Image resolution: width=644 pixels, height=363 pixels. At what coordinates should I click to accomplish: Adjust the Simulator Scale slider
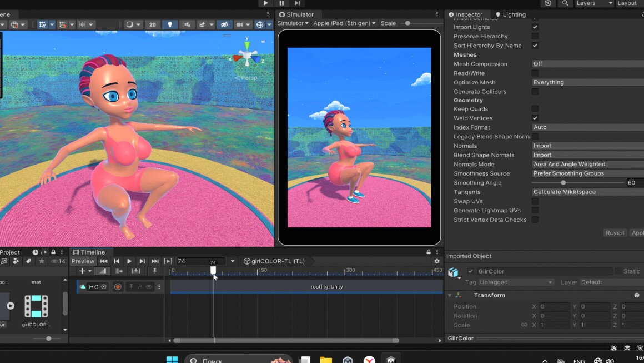(407, 23)
